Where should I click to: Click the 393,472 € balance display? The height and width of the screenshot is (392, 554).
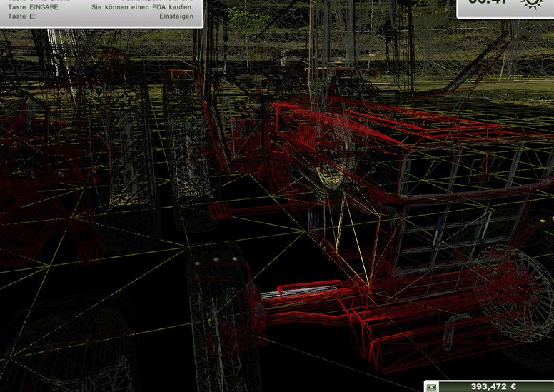[493, 386]
